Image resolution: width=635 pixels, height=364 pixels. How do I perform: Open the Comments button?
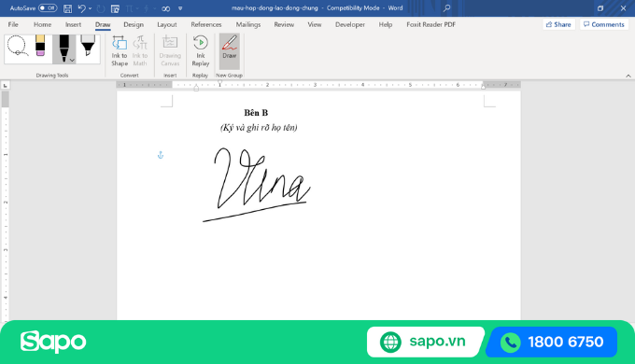604,24
